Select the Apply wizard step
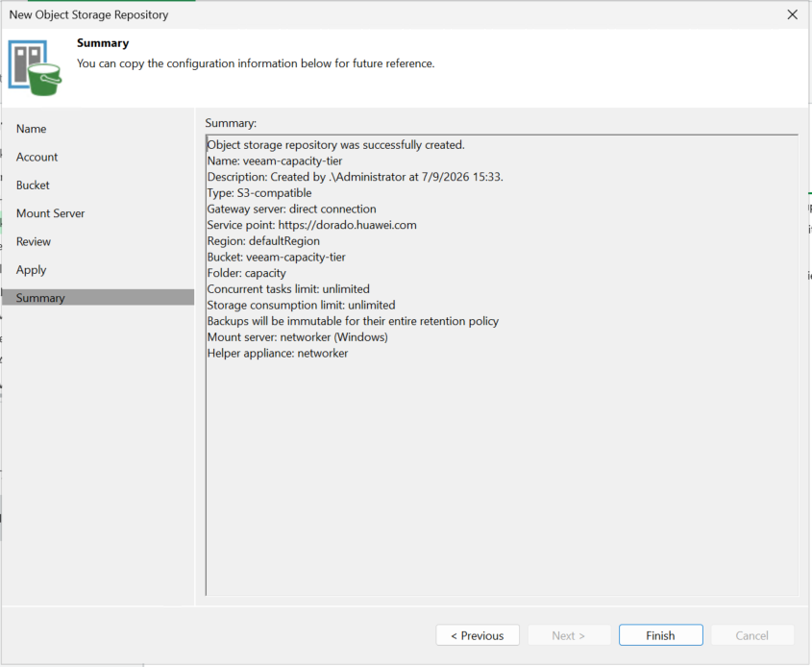 click(x=31, y=270)
